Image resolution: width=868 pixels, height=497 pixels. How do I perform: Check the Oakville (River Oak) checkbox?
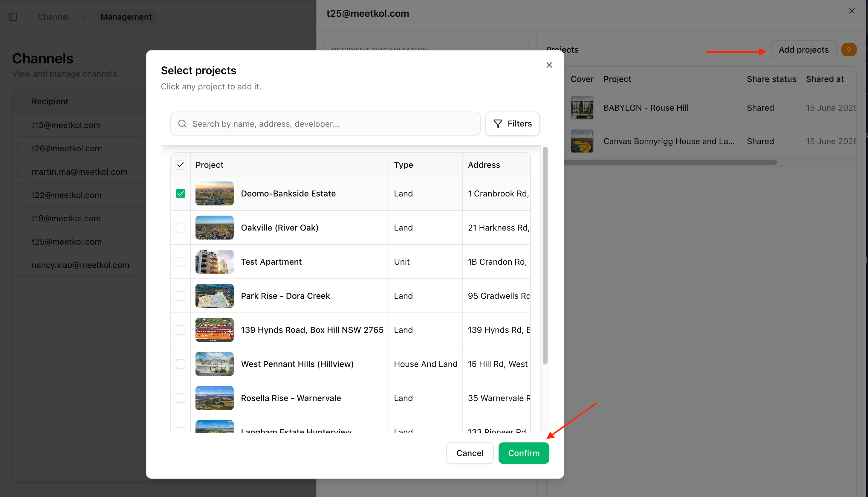(181, 228)
